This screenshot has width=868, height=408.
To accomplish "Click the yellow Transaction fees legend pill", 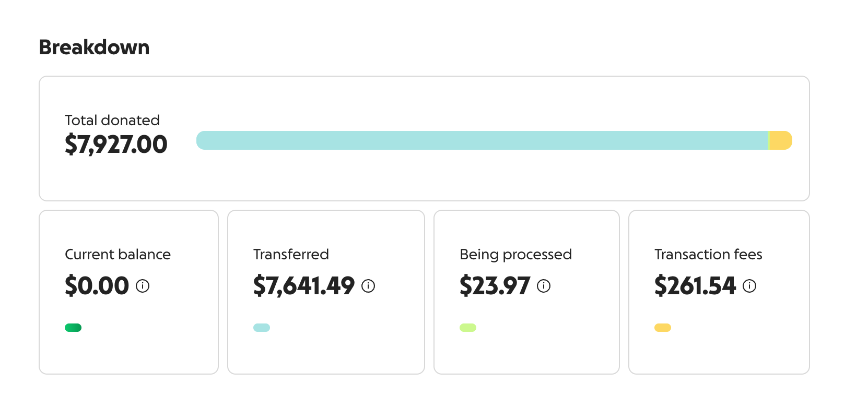I will click(x=663, y=328).
